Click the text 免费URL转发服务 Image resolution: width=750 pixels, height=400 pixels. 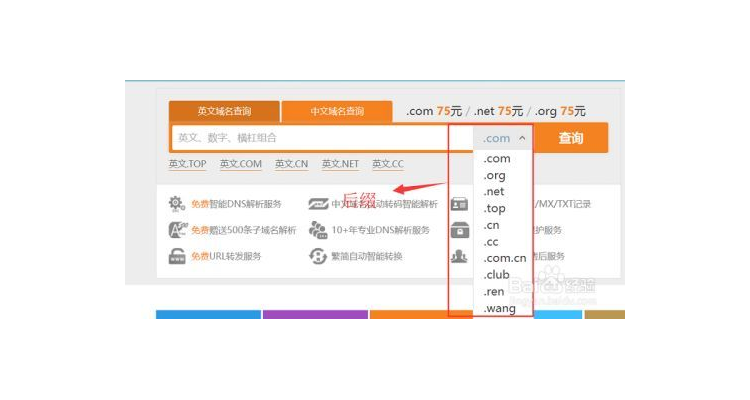click(226, 256)
